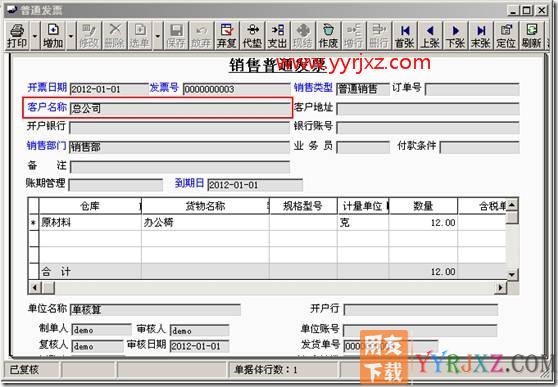Click the 复核人 field showing demo
Image resolution: width=558 pixels, height=387 pixels.
pyautogui.click(x=98, y=346)
